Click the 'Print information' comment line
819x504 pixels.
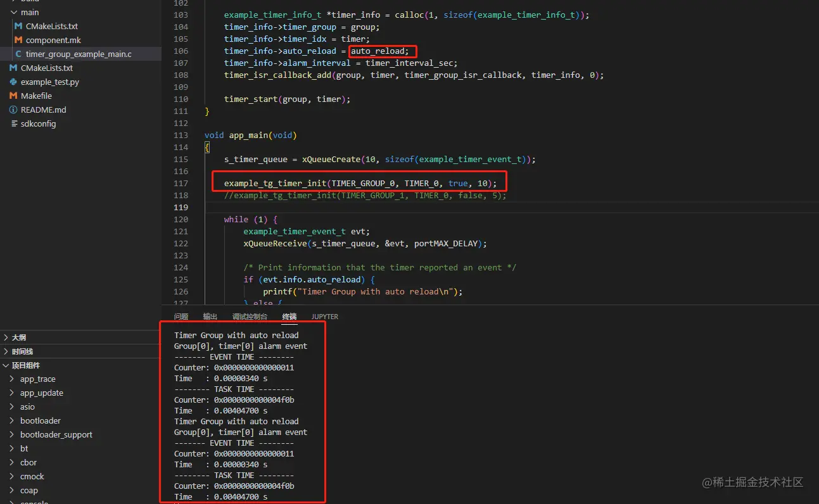pyautogui.click(x=380, y=268)
